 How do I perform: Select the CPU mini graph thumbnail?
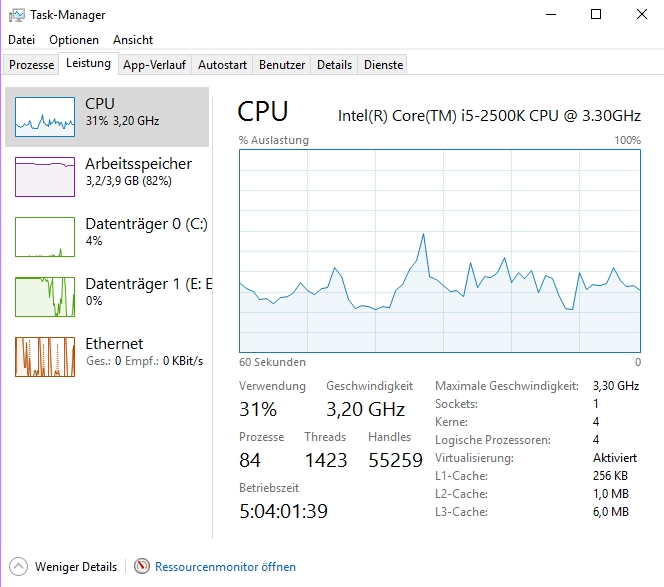[x=45, y=117]
